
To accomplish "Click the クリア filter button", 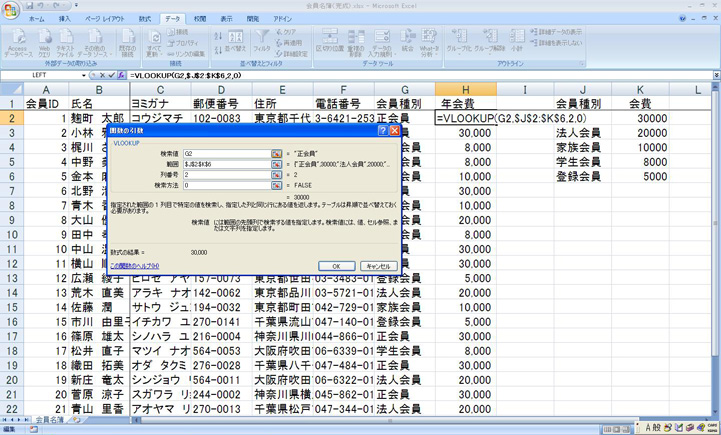I will 286,32.
